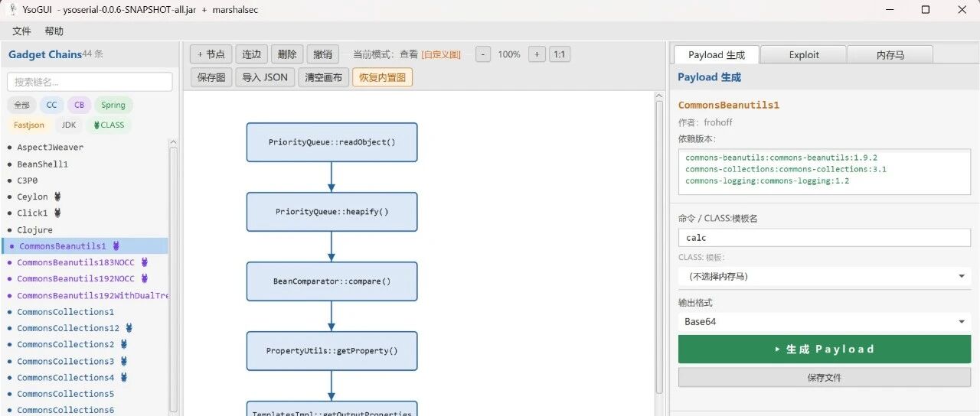
Task: Click the PriorityQueue::heapify() node
Action: [332, 212]
